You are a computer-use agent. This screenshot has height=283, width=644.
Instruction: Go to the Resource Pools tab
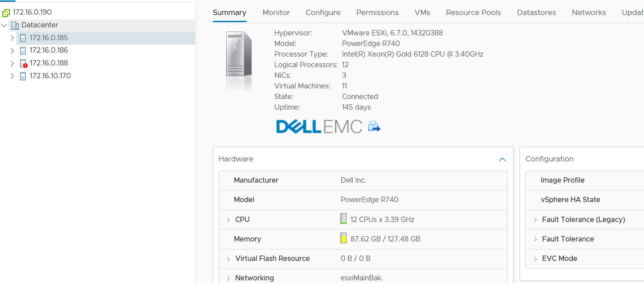(473, 12)
